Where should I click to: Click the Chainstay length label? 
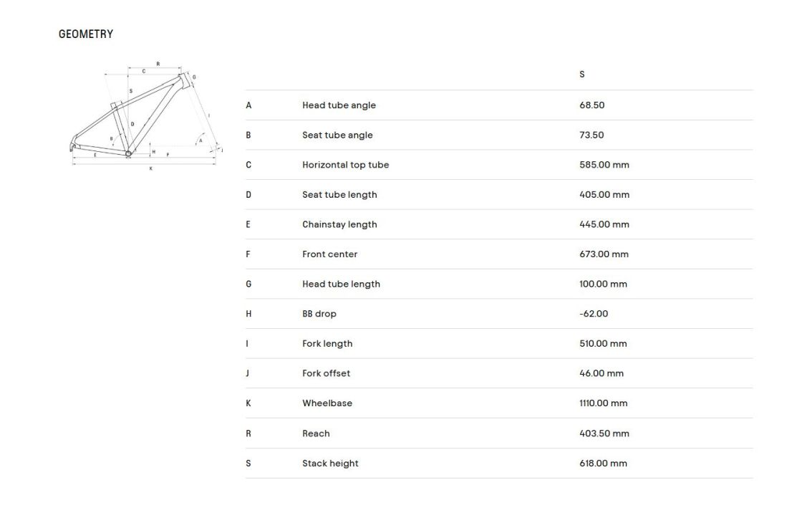tap(339, 224)
